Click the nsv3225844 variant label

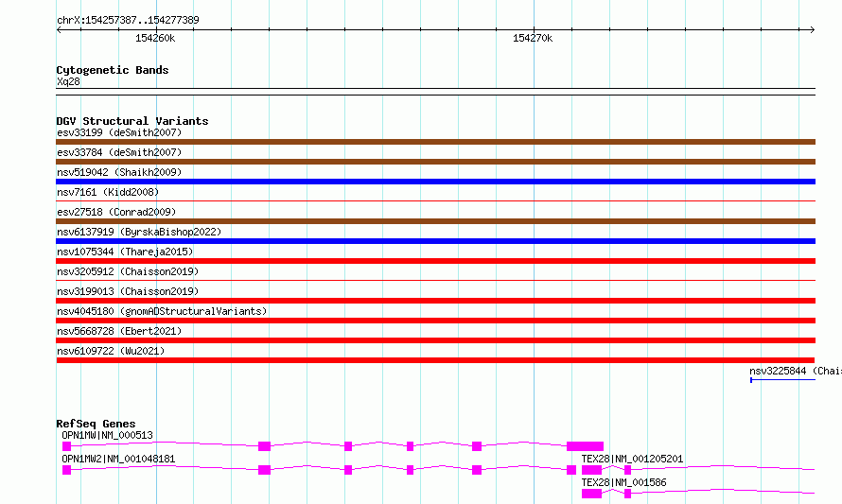796,371
